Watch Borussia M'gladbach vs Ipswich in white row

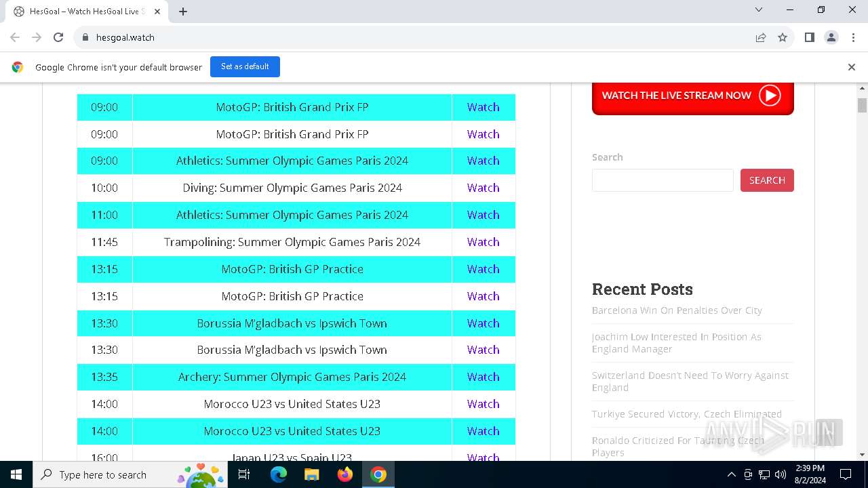click(x=483, y=350)
